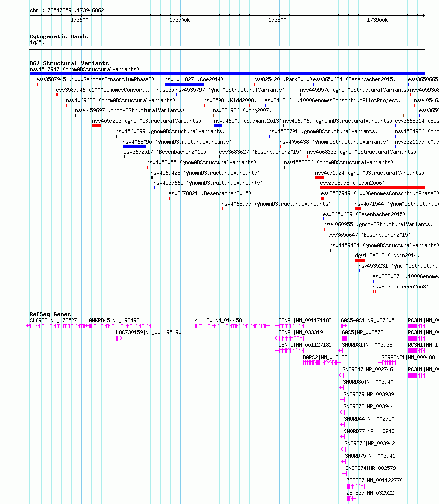
Task: Click the SNORD77|NR_003943 label
Action: (369, 431)
